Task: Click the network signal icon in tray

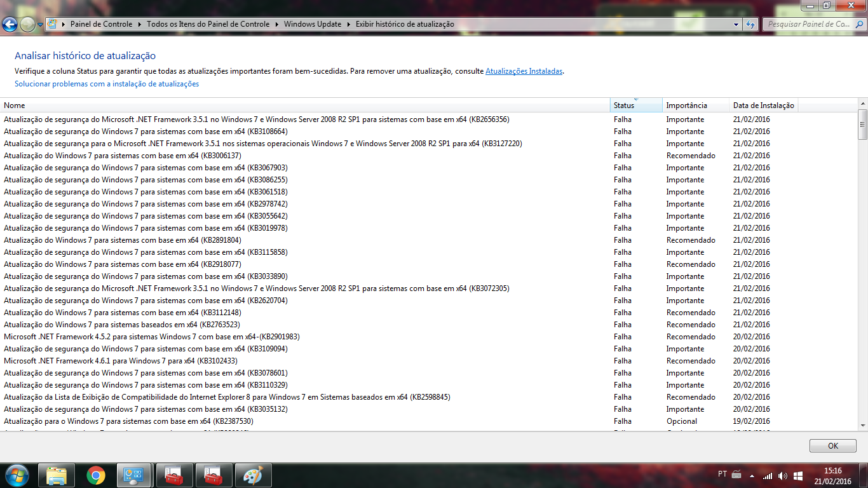Action: [768, 475]
